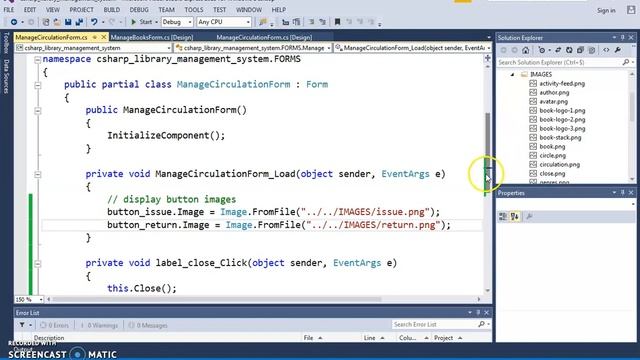
Task: Click the Undo arrow icon
Action: (x=94, y=22)
